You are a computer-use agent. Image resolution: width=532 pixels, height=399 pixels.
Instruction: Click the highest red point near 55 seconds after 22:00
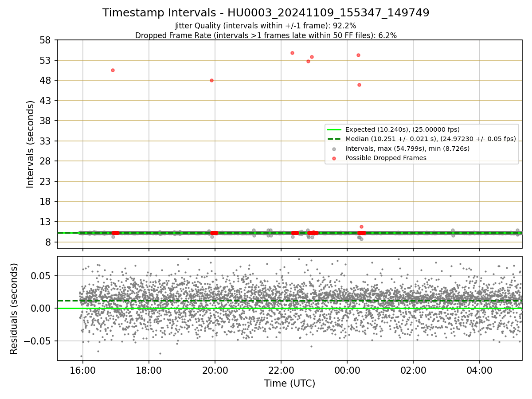(292, 53)
